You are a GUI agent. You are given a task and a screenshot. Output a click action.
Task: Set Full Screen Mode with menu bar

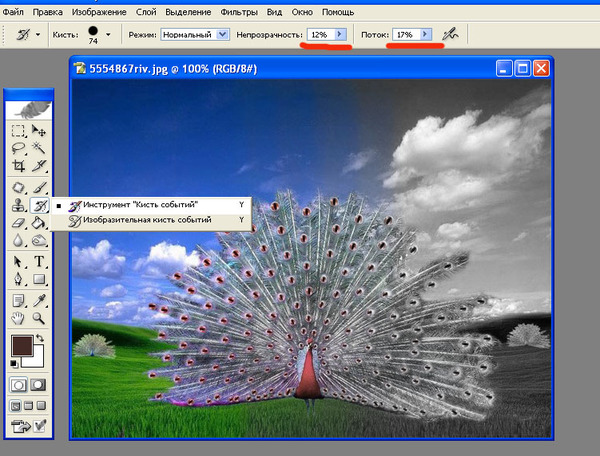click(28, 406)
